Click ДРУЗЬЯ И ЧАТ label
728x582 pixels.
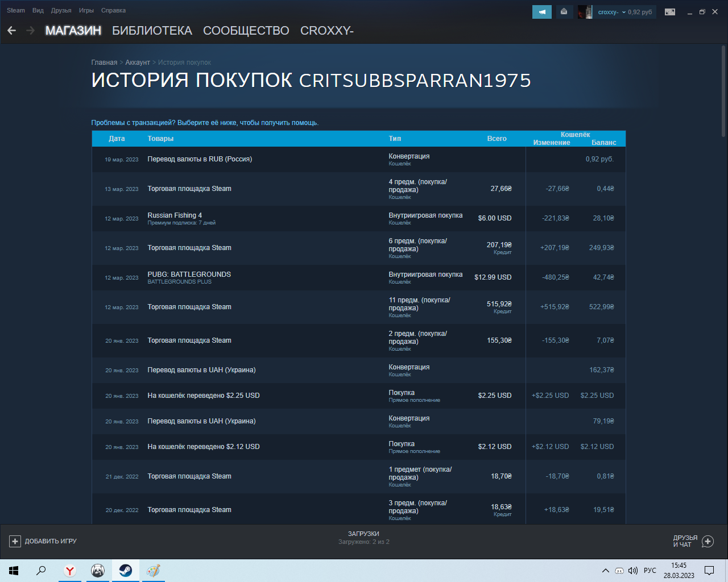pyautogui.click(x=685, y=541)
